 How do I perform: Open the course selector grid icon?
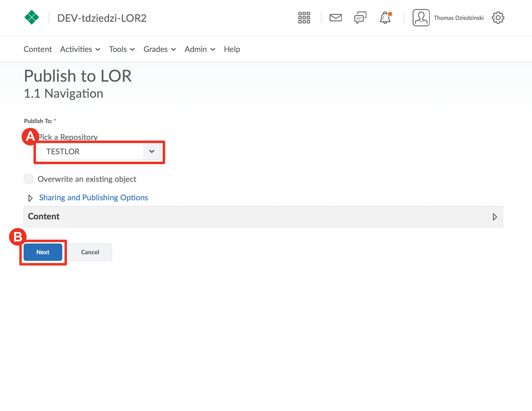coord(304,18)
